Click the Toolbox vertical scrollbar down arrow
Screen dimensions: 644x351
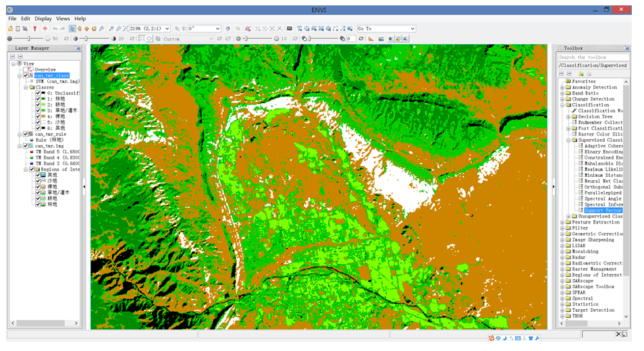pos(626,317)
